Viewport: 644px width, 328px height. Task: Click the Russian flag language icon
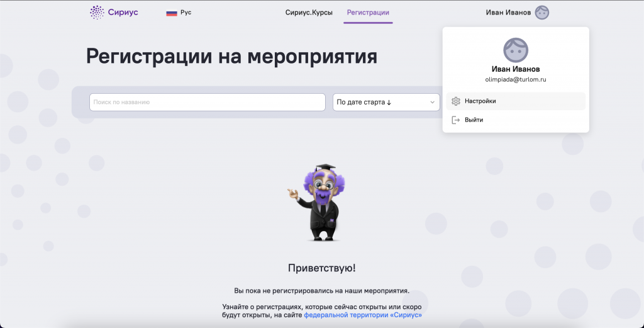click(x=172, y=13)
